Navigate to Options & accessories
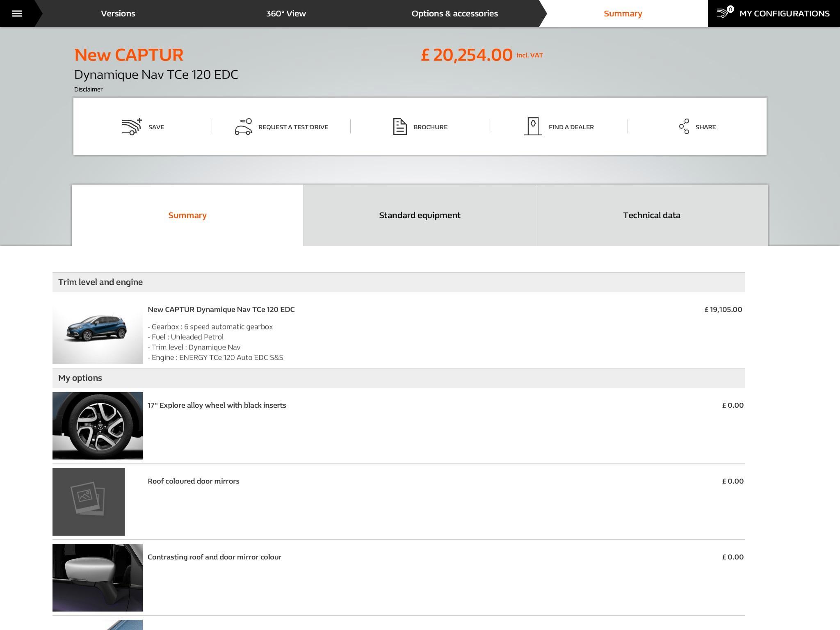 pyautogui.click(x=455, y=13)
